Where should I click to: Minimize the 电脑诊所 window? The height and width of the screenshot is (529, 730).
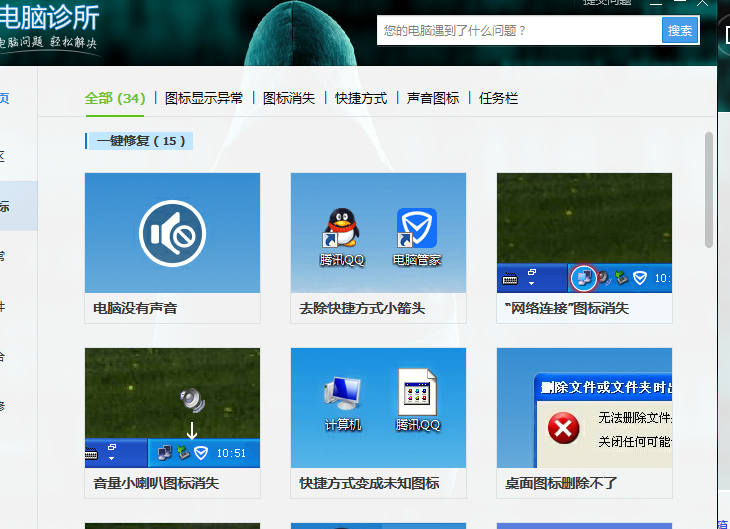pos(656,3)
